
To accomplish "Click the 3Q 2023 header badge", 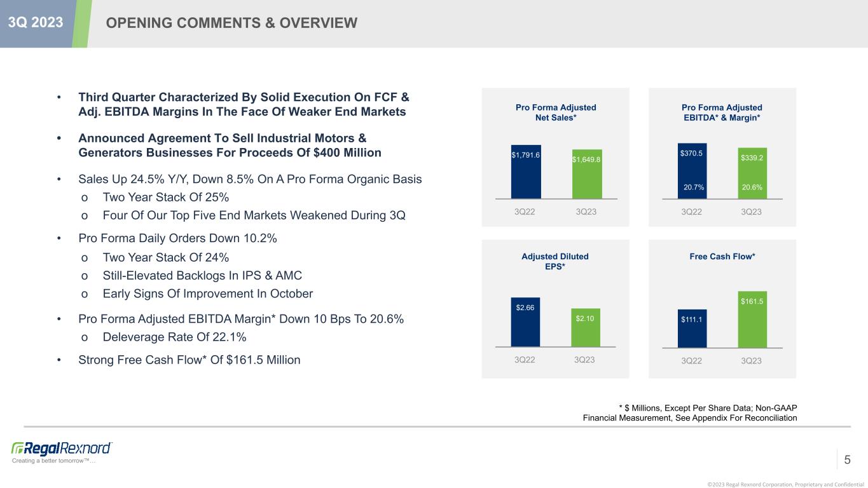I will click(x=36, y=23).
